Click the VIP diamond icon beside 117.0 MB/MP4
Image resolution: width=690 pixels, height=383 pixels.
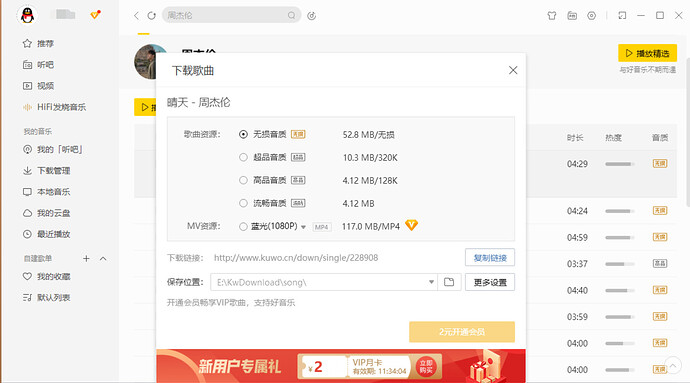click(411, 225)
